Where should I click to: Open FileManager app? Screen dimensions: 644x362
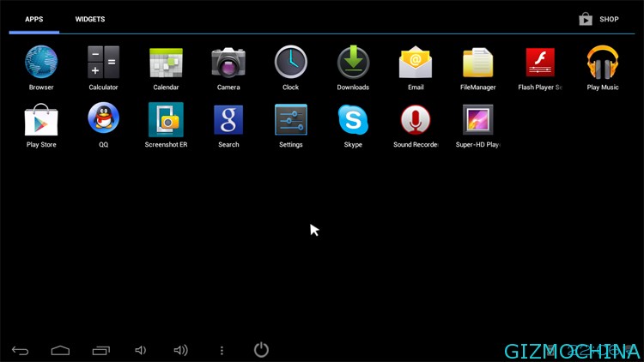477,63
